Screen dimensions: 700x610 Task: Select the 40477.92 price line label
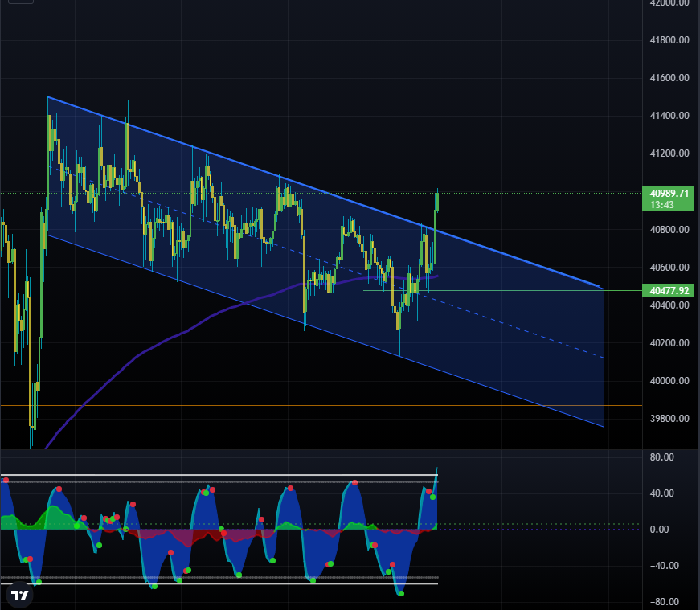click(x=669, y=291)
